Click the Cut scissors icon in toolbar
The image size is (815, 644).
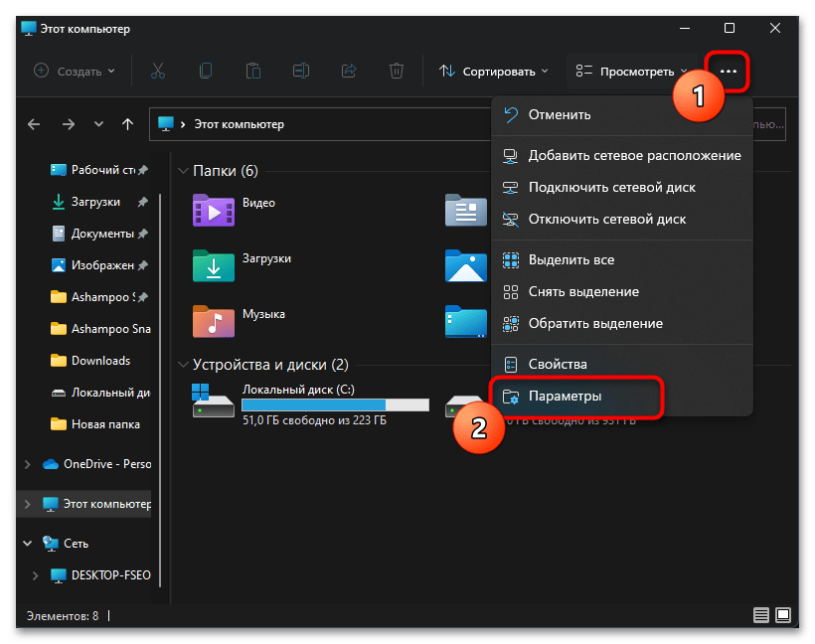point(158,71)
